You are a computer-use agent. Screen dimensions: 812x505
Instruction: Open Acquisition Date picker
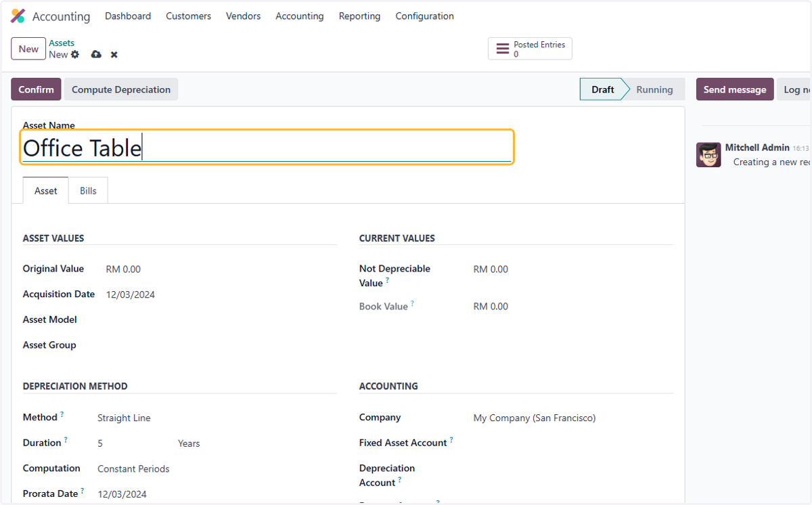click(x=220, y=294)
